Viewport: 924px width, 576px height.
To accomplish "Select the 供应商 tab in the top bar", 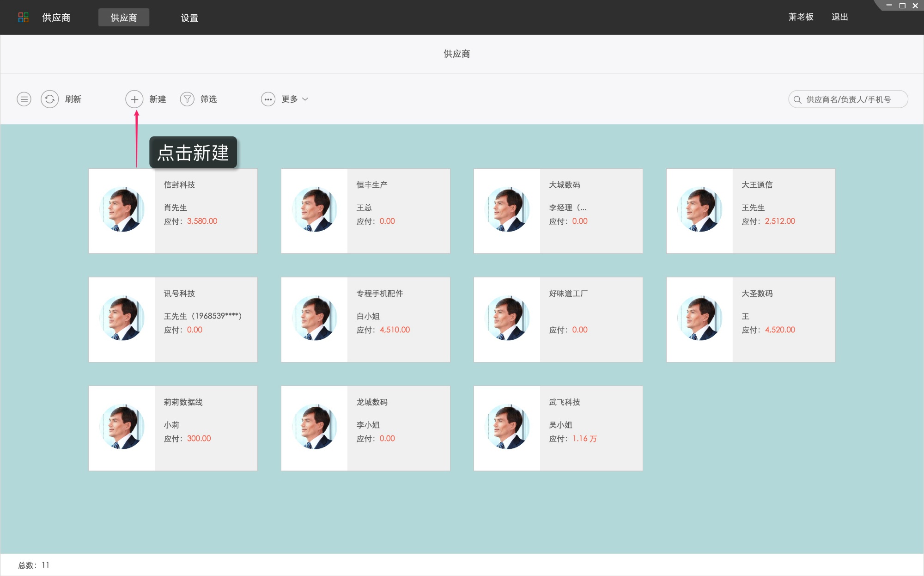I will (x=123, y=18).
